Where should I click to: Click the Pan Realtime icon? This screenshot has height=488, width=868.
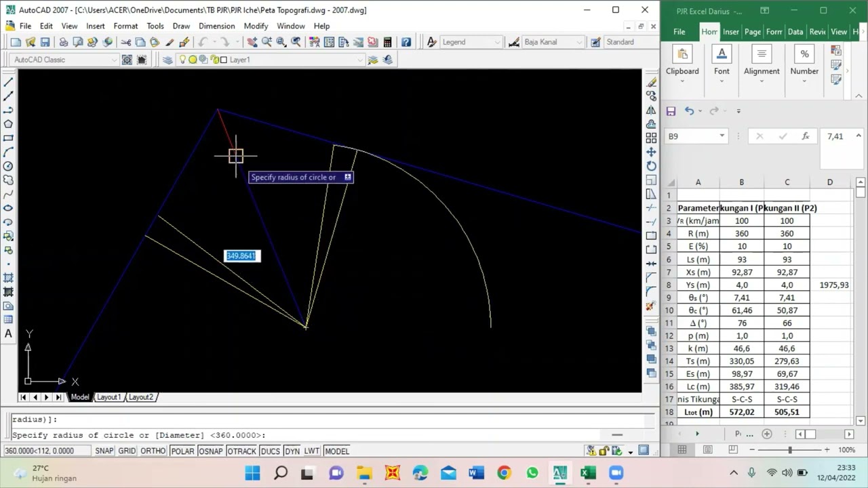(252, 42)
